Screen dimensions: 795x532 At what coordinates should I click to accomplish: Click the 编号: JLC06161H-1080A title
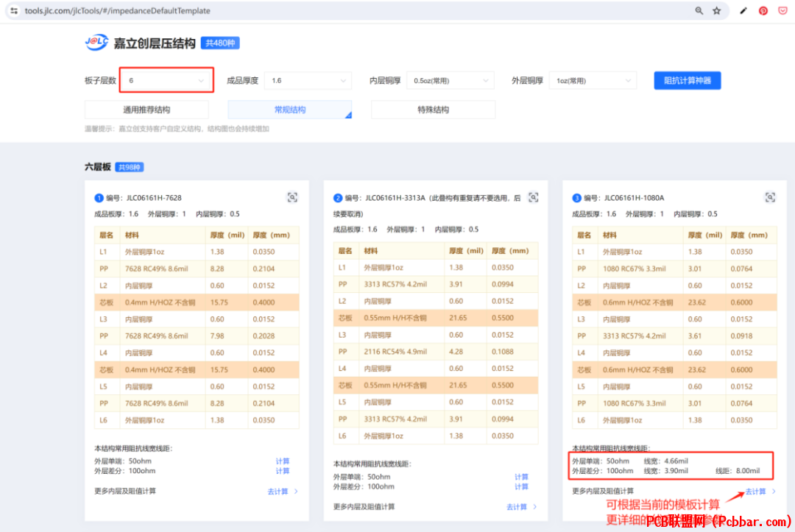coord(623,198)
